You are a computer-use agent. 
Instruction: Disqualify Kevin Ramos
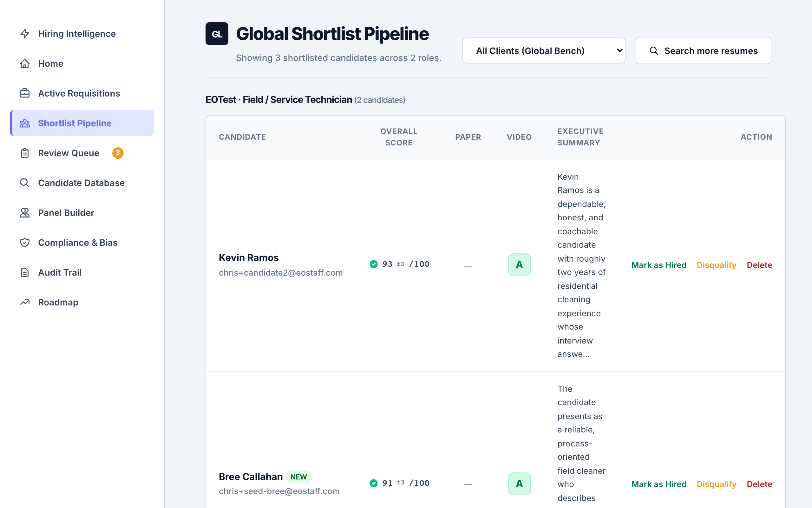click(x=717, y=265)
